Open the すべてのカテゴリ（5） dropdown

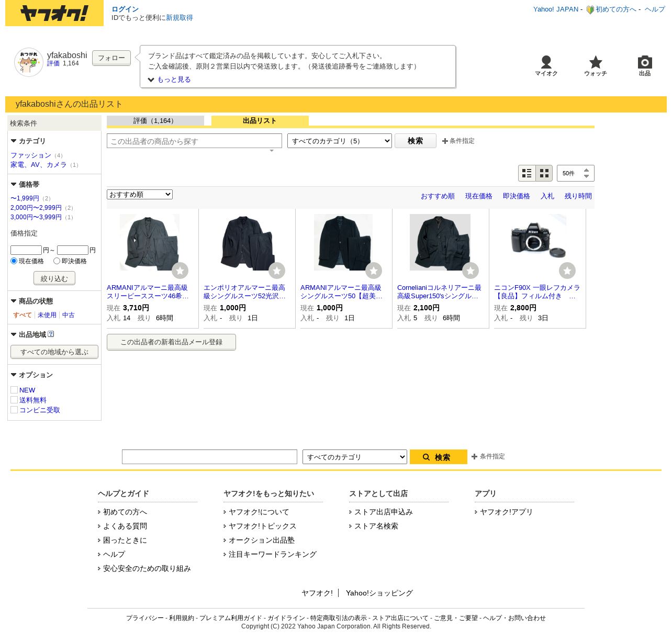340,141
